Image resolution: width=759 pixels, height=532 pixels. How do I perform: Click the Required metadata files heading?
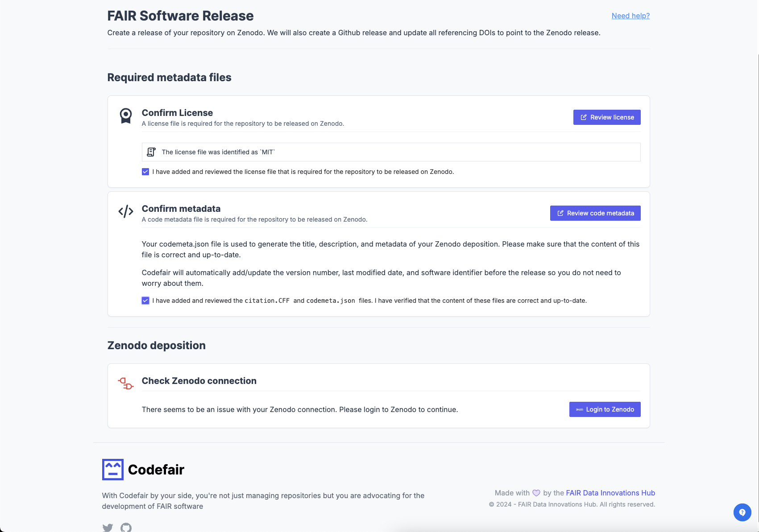(x=169, y=78)
